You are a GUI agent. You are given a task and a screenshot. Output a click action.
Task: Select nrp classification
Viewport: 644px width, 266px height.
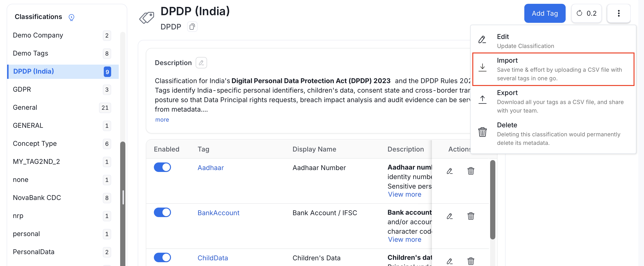point(62,216)
